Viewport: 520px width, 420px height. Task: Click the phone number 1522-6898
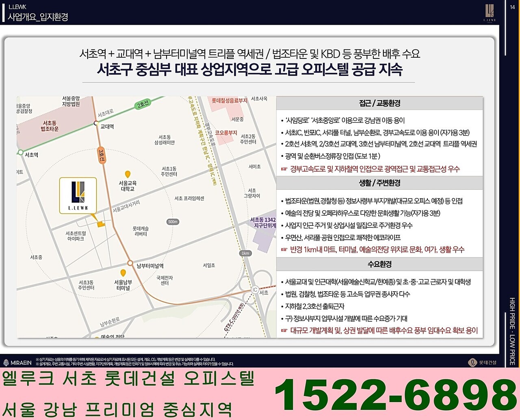pos(395,394)
